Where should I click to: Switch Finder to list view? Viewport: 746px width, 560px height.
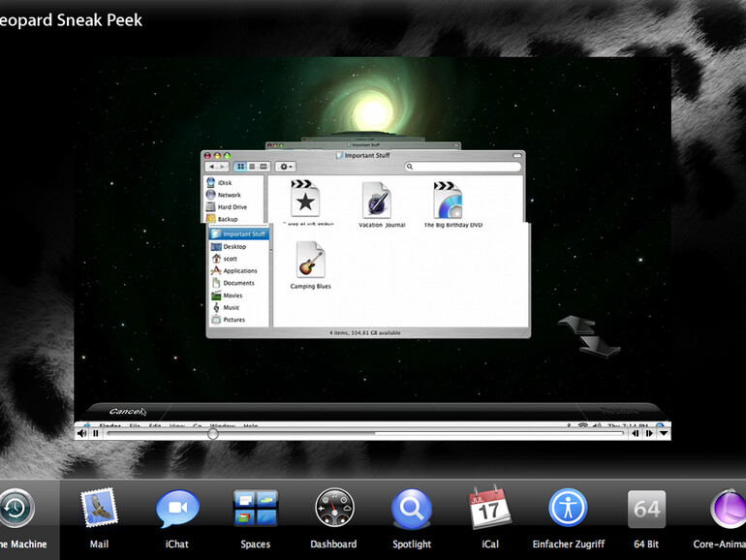pyautogui.click(x=252, y=167)
